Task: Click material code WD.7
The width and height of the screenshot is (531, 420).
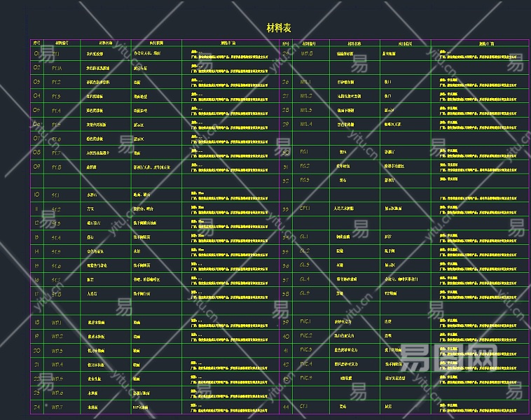Action: pyautogui.click(x=57, y=407)
